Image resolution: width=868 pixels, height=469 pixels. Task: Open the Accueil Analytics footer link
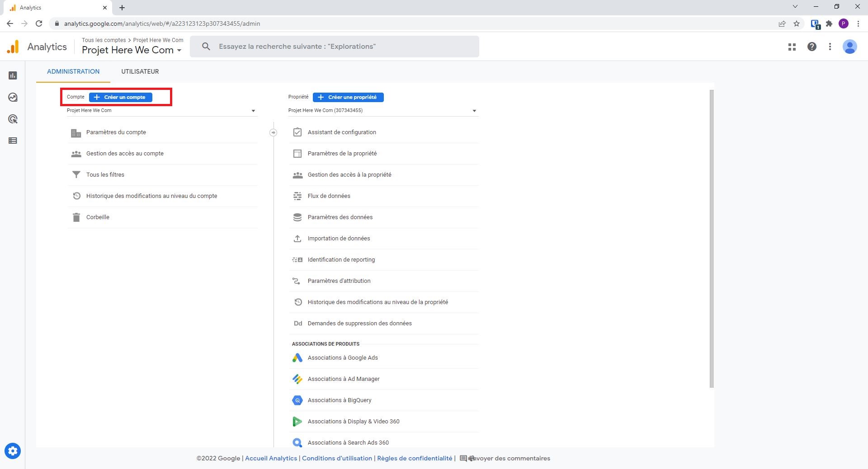271,458
